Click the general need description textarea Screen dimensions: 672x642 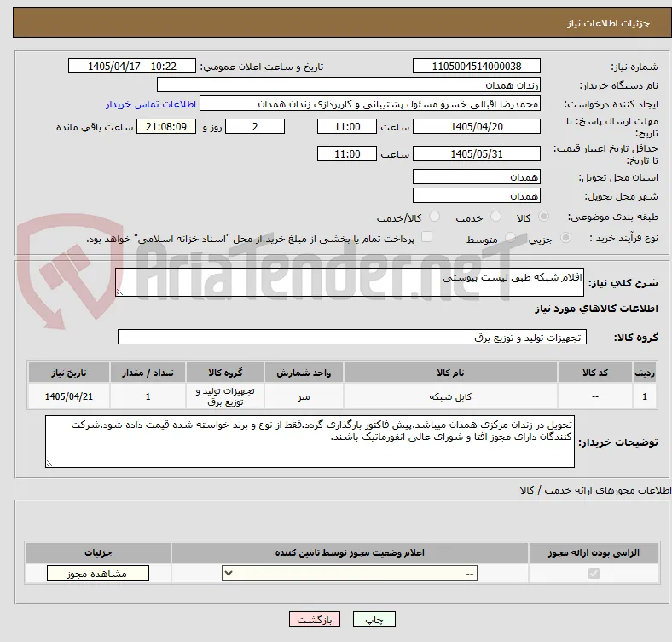pos(350,282)
